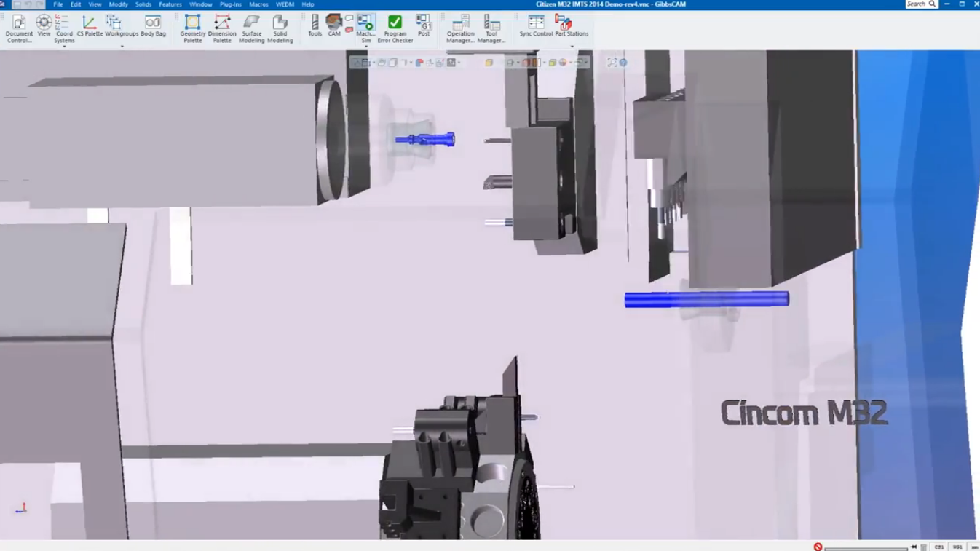The image size is (980, 551).
Task: Open the Help menu
Action: pyautogui.click(x=308, y=4)
